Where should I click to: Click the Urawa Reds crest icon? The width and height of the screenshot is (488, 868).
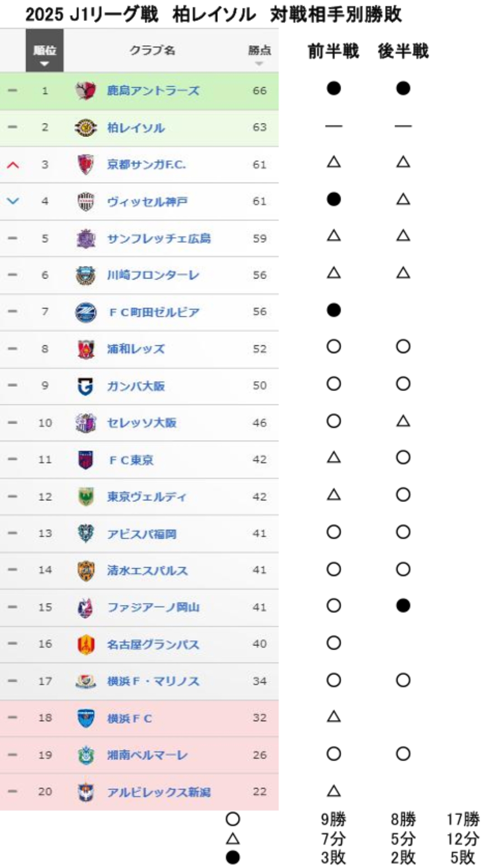(x=85, y=349)
